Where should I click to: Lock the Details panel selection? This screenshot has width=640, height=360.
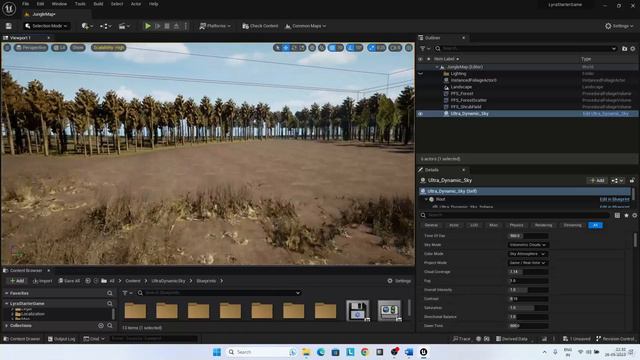(632, 180)
